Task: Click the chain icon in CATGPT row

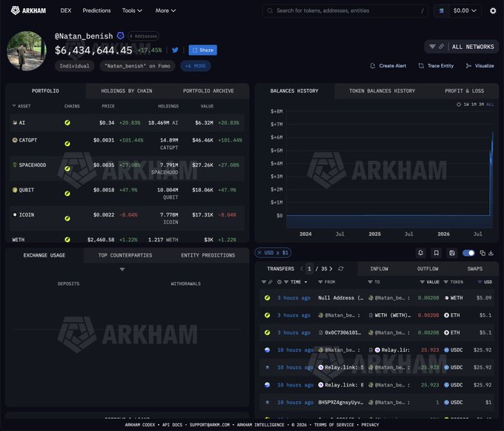Action: (x=67, y=144)
